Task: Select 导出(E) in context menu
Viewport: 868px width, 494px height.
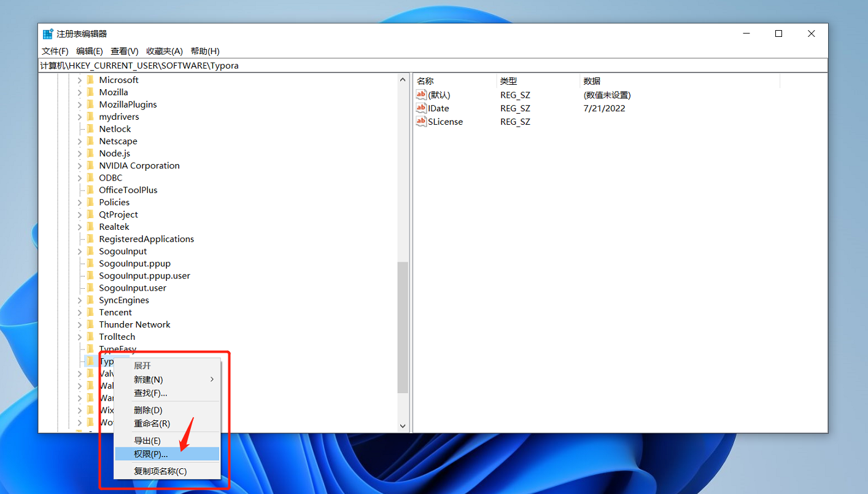Action: tap(166, 441)
